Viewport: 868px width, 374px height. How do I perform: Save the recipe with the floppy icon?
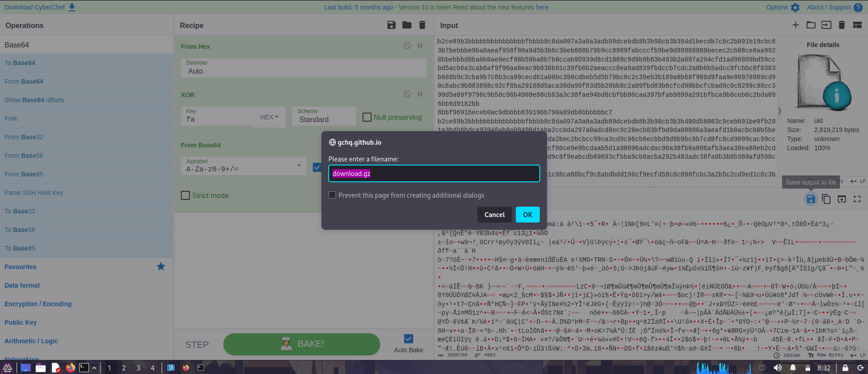[x=392, y=25]
